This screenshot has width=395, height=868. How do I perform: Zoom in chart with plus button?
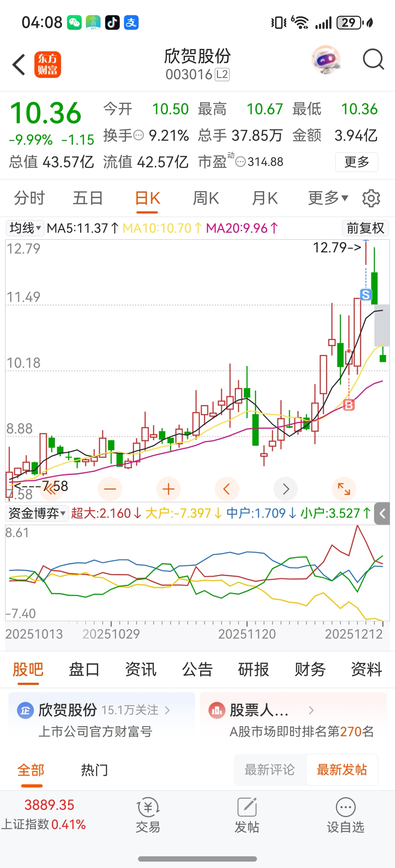click(x=169, y=489)
